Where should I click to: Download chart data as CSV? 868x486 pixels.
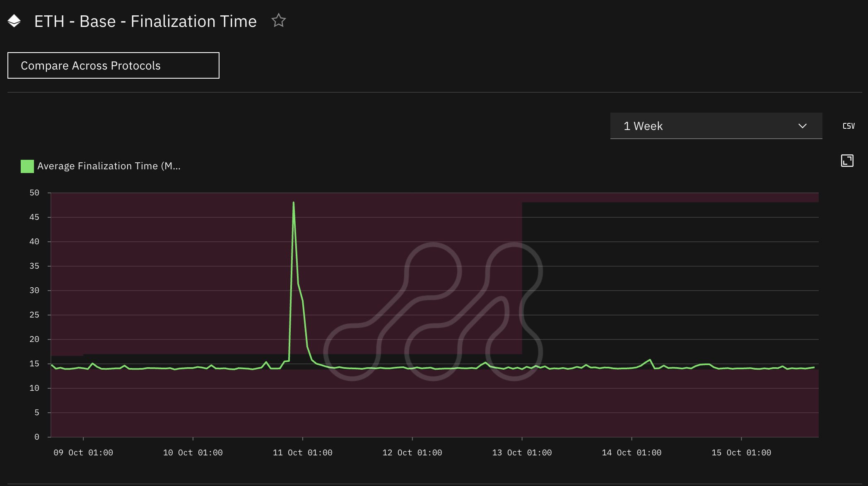(x=849, y=126)
